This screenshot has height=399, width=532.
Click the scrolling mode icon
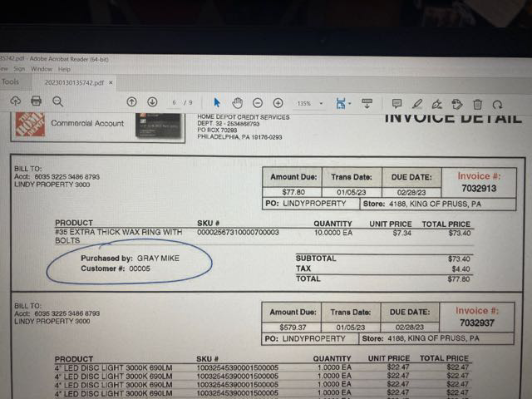coord(367,103)
